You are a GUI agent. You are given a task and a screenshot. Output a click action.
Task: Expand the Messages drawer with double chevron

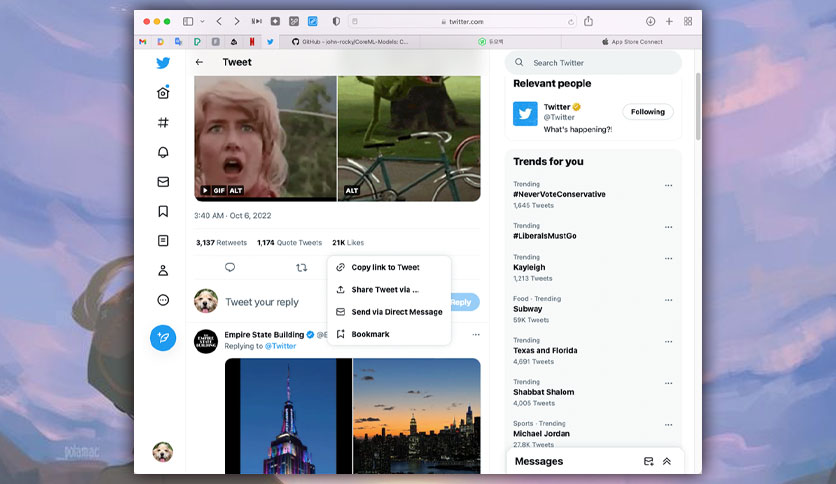667,462
